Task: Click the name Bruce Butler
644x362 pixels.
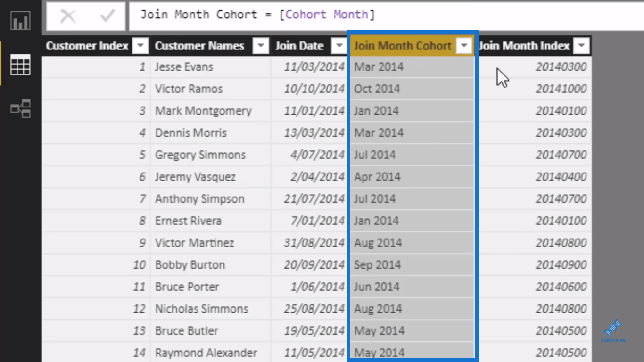Action: pyautogui.click(x=187, y=331)
